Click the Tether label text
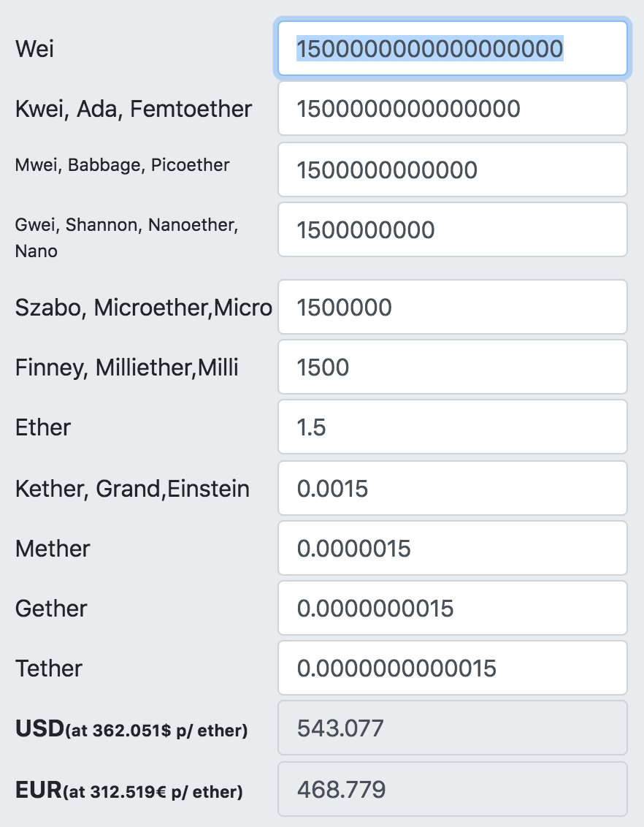The width and height of the screenshot is (644, 827). tap(48, 668)
